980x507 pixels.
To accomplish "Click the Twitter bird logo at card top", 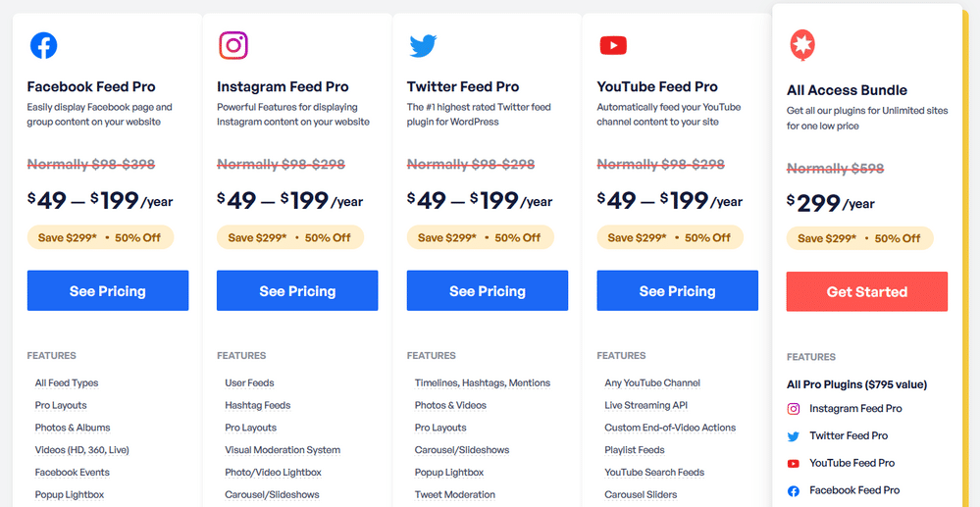I will (423, 46).
